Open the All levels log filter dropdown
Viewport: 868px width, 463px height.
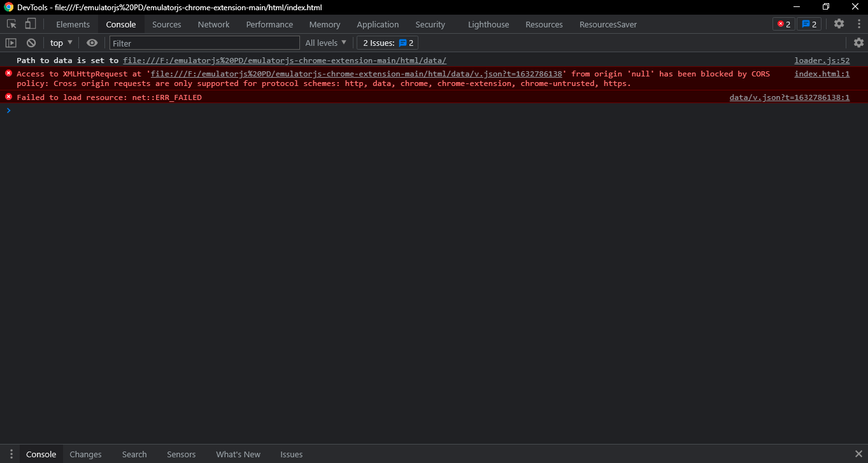coord(325,43)
